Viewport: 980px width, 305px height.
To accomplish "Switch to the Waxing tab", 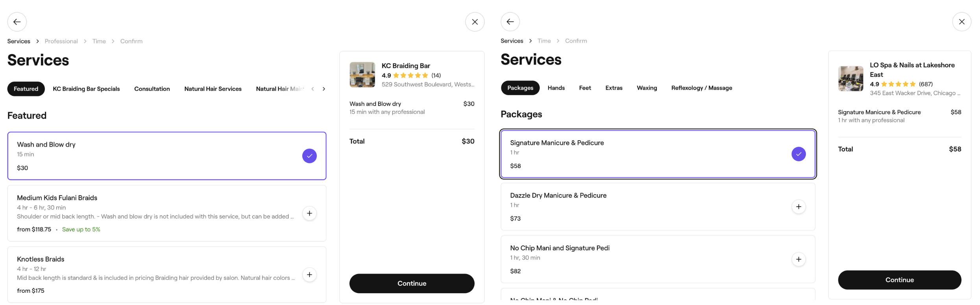I will [x=647, y=88].
